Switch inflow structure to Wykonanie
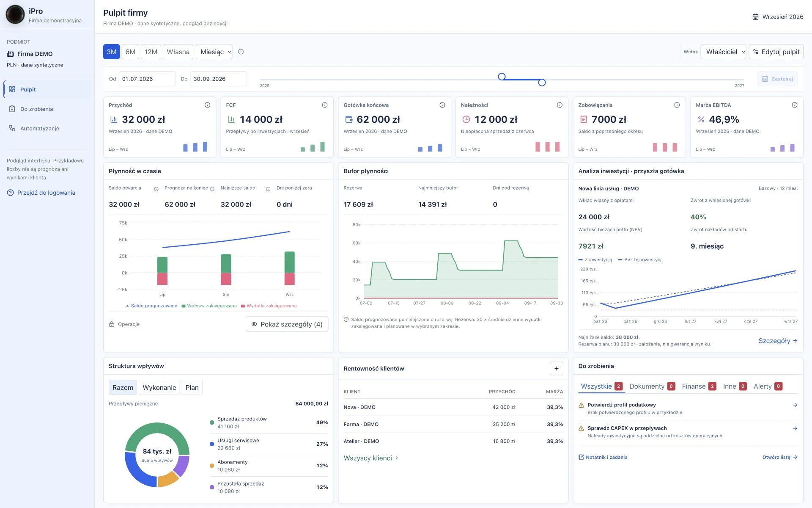Image resolution: width=812 pixels, height=508 pixels. pyautogui.click(x=159, y=387)
